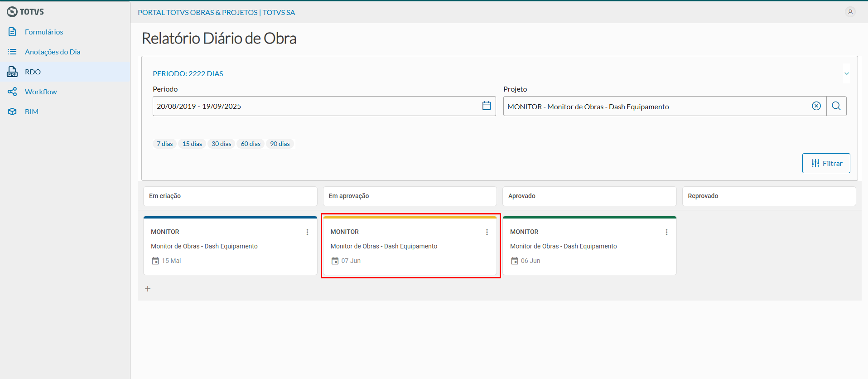Screen dimensions: 868x379
Task: Collapse the PERIODO filter panel chevron
Action: point(846,73)
